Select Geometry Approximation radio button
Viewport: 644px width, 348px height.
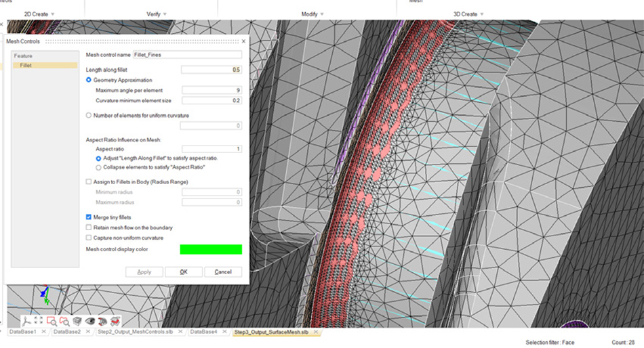pyautogui.click(x=89, y=80)
